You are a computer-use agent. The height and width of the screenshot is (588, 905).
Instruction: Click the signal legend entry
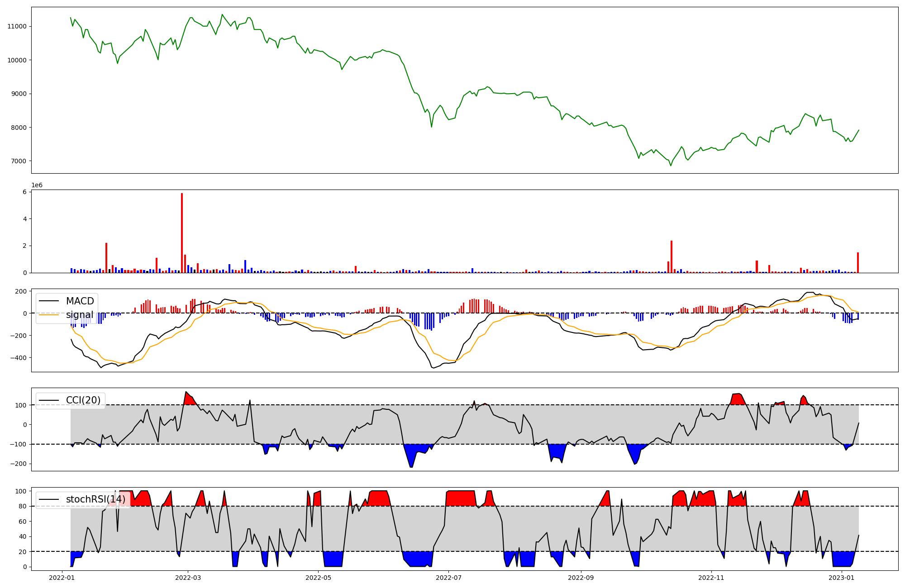click(x=79, y=315)
